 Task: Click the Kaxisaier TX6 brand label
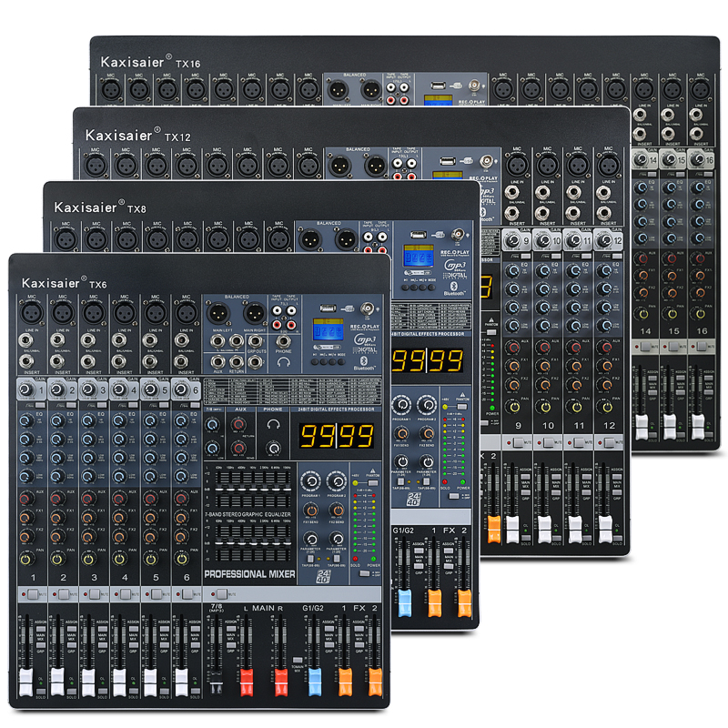pos(64,283)
